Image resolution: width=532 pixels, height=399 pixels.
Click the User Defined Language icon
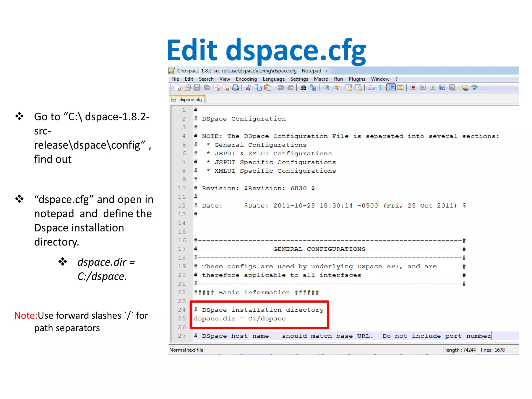[400, 88]
